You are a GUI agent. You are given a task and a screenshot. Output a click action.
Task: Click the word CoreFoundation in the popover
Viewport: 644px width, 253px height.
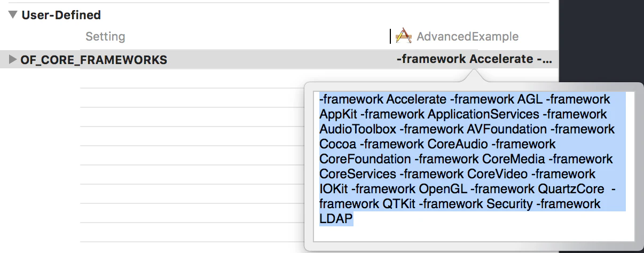click(x=365, y=159)
